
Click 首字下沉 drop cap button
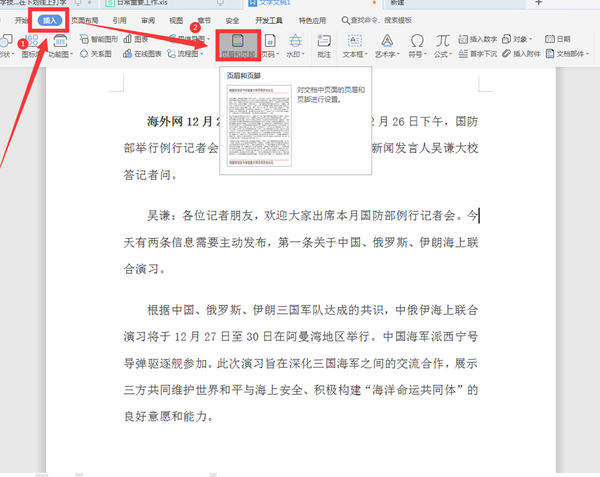[483, 54]
